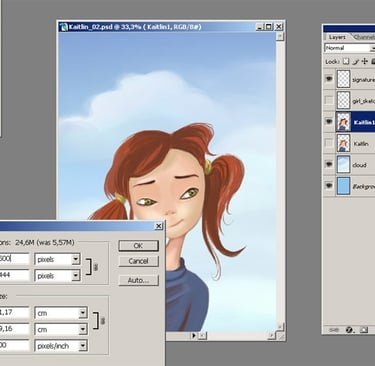The image size is (375, 366).
Task: Close the Image Size dialog
Action: click(159, 226)
